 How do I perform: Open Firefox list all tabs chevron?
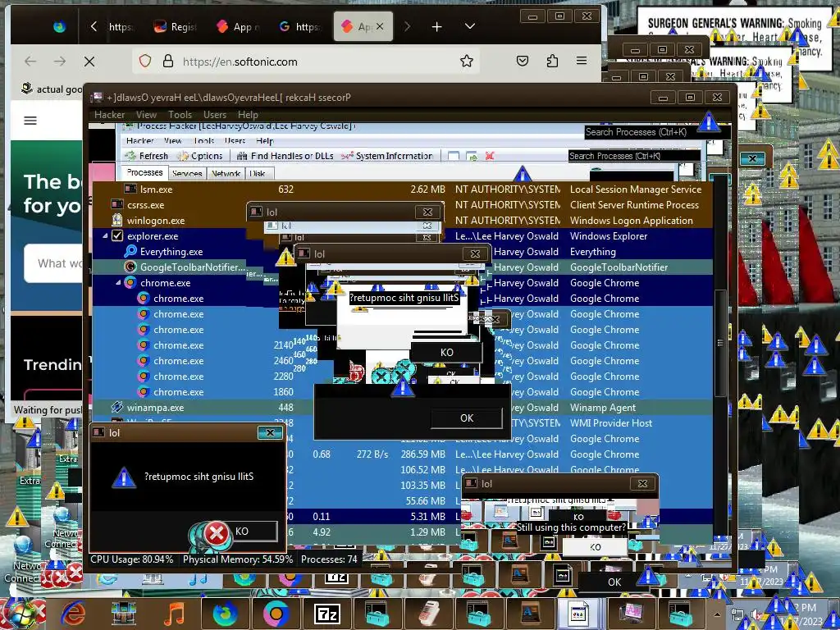pos(470,26)
